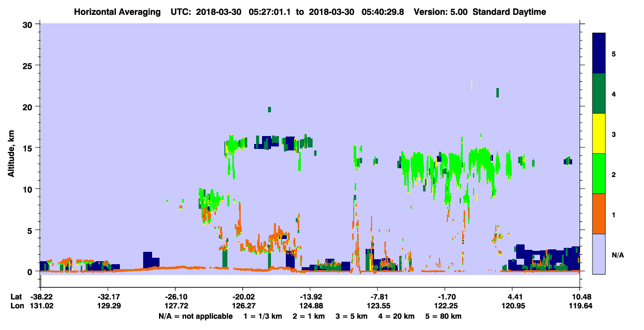Click '4 = 20 km' legend entry
The image size is (644, 330).
click(x=397, y=316)
